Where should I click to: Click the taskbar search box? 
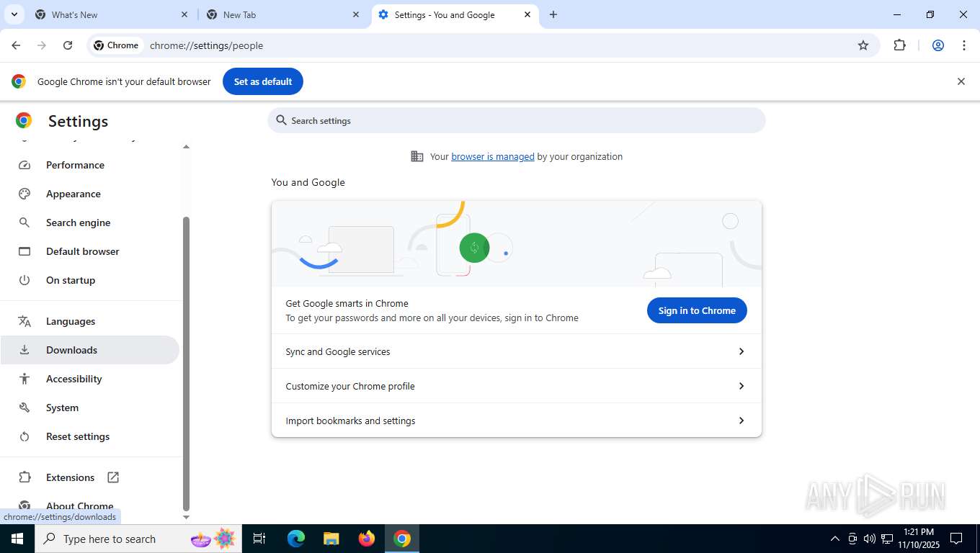pos(138,539)
